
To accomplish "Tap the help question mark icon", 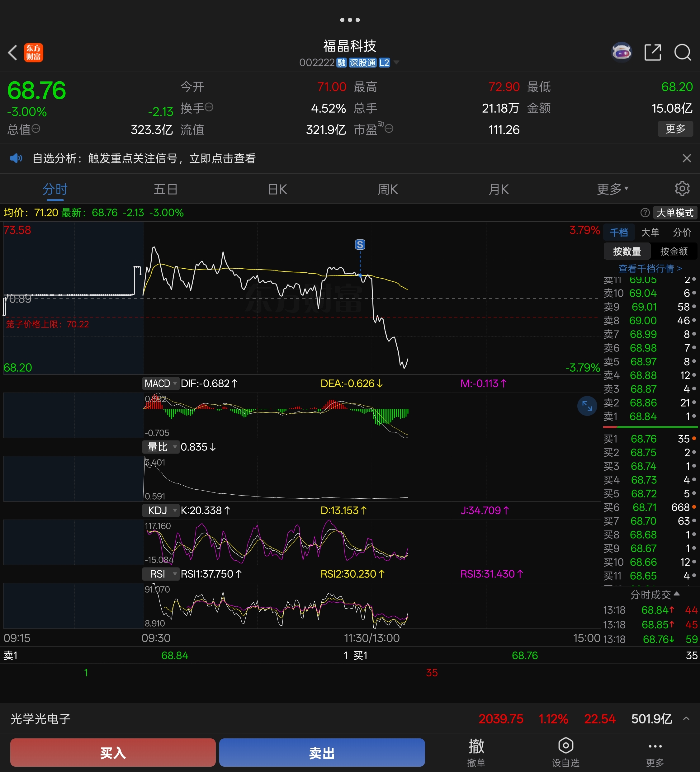I will click(645, 213).
